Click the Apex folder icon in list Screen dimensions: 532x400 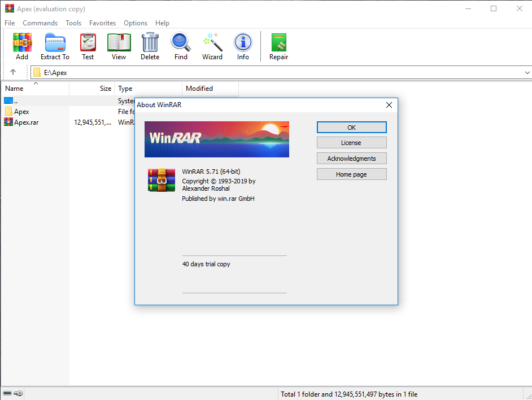click(x=8, y=111)
